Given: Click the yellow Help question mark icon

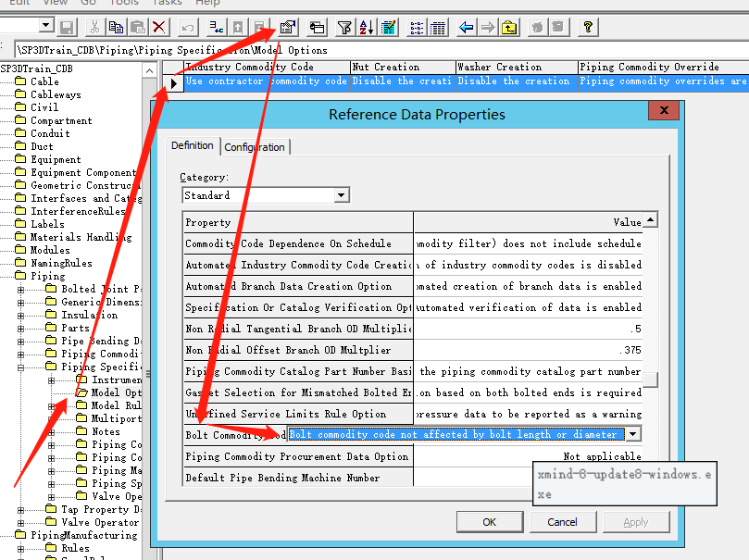Looking at the screenshot, I should [588, 27].
